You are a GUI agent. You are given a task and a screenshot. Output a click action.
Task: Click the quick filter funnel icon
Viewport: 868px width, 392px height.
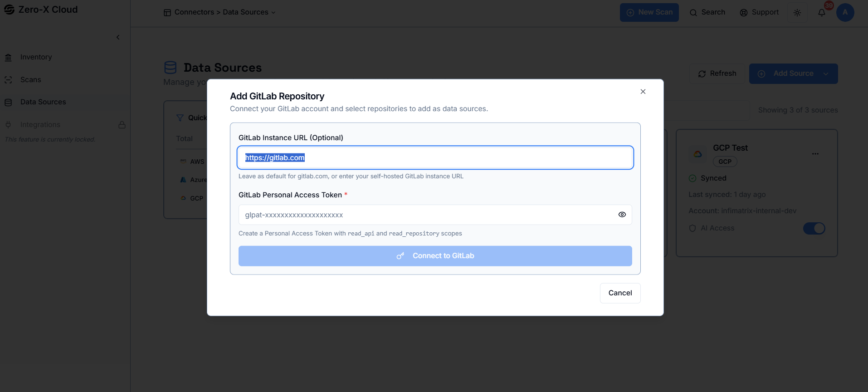(180, 118)
